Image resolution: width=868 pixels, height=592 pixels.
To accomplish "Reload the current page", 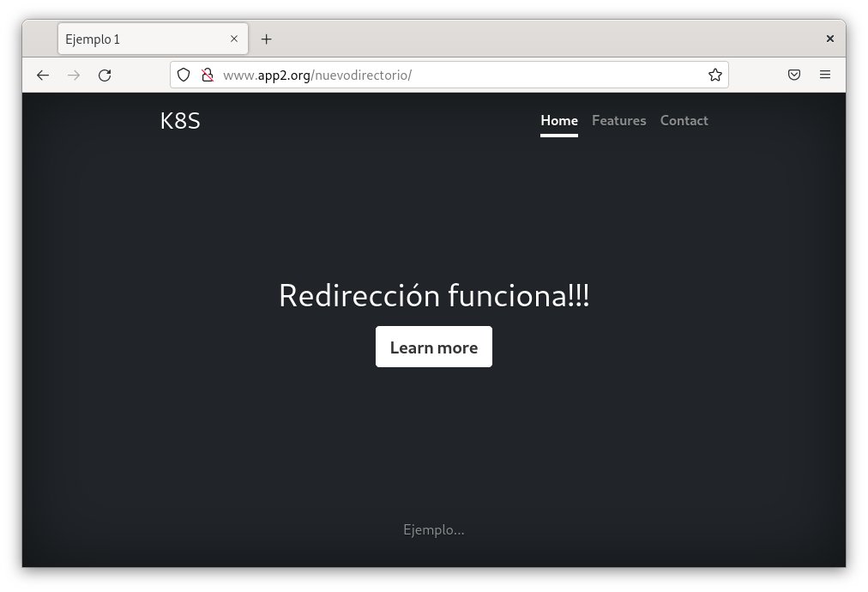I will click(105, 76).
